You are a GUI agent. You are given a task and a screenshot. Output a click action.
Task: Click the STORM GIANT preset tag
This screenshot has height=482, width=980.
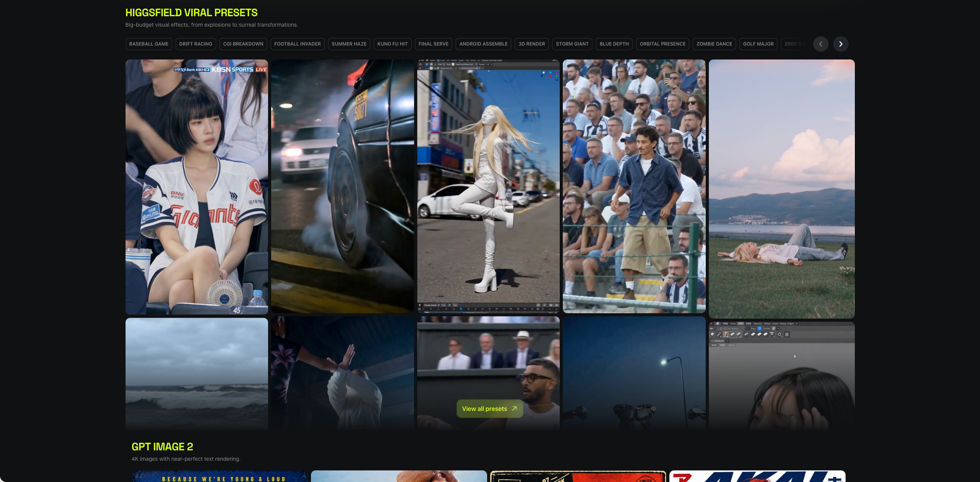572,44
